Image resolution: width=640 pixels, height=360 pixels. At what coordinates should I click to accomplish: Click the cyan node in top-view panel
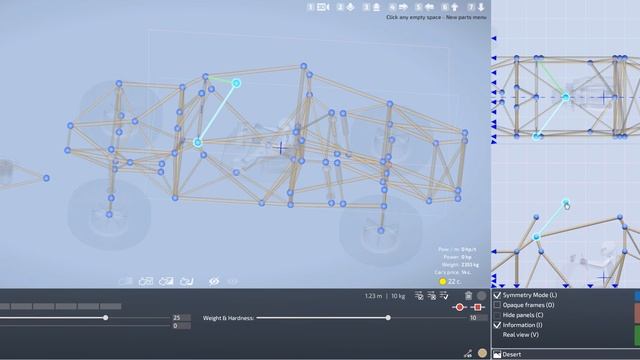click(x=565, y=97)
